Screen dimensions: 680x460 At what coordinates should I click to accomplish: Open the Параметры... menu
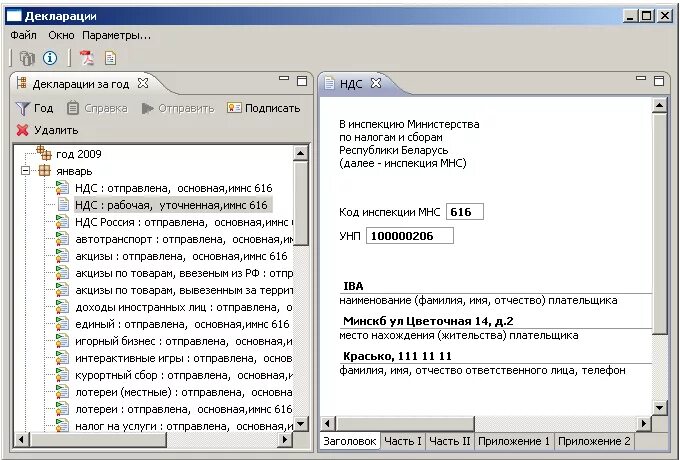117,35
